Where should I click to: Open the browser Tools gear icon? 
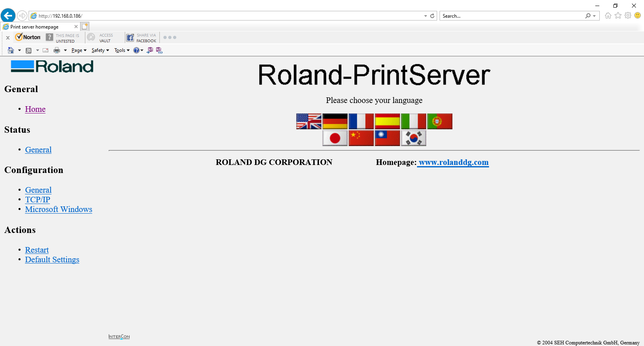pos(628,15)
